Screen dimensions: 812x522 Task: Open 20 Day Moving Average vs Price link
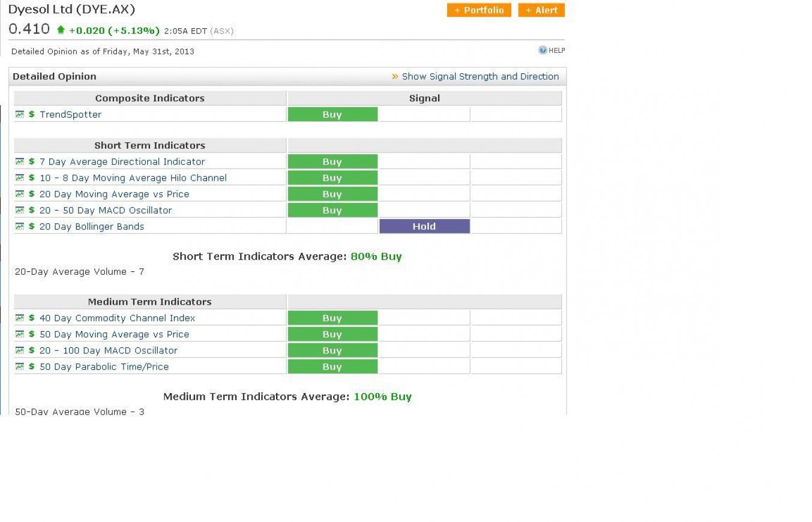114,194
